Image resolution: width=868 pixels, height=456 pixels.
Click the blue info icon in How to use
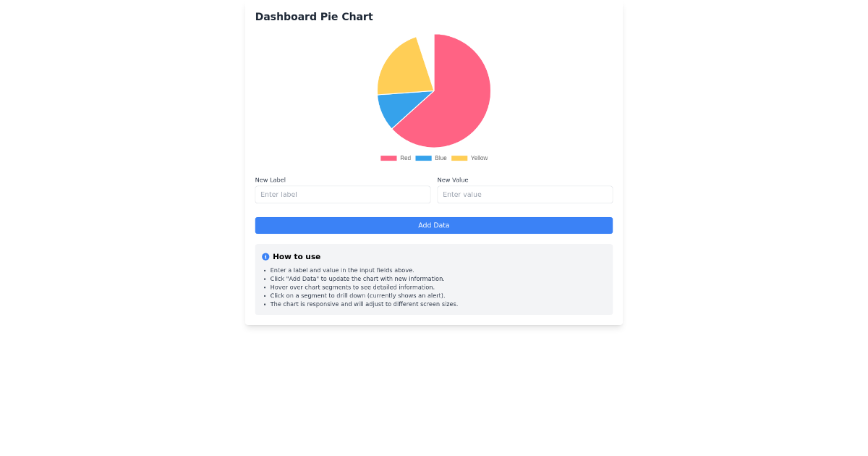point(265,256)
